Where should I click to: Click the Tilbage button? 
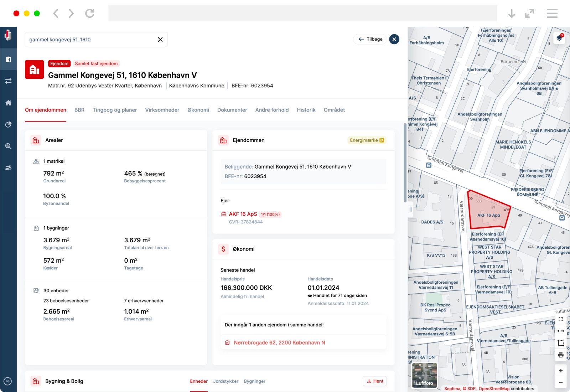(370, 39)
